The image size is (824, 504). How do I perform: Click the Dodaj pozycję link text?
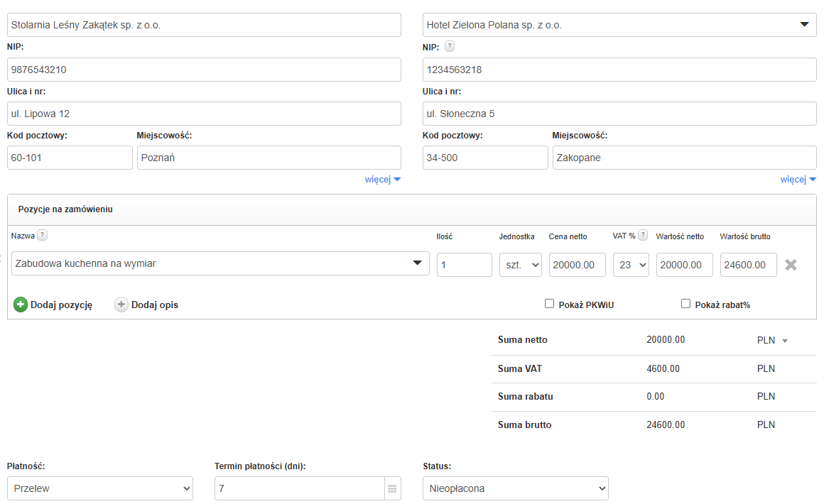62,305
